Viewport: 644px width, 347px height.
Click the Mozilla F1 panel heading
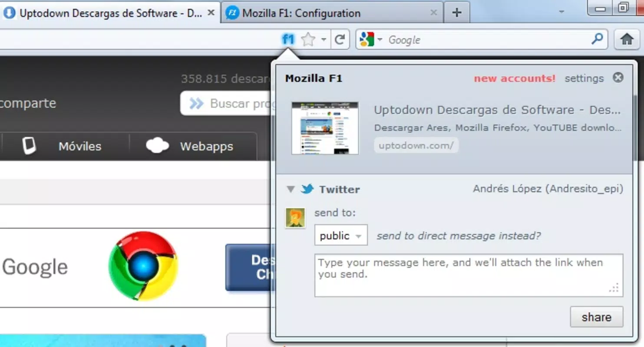(314, 79)
